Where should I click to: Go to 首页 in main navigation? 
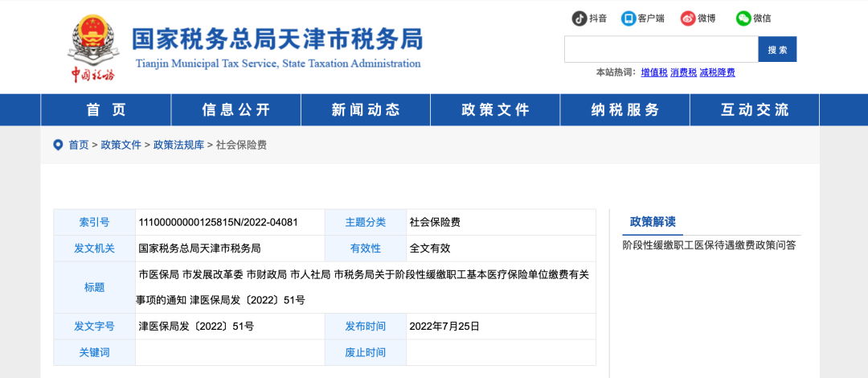[106, 109]
